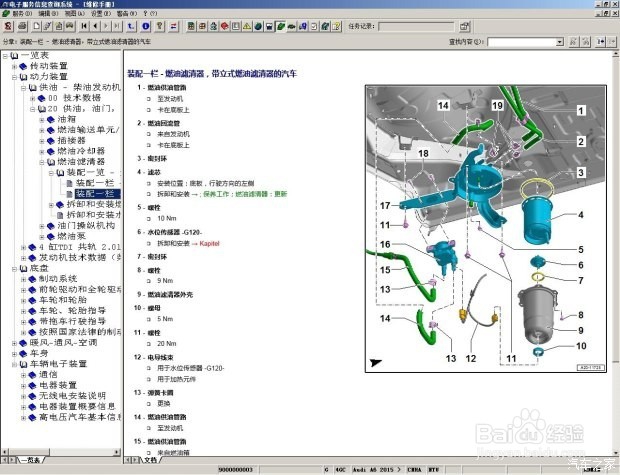Click 'Audi A6 2015' in status bar
This screenshot has width=620, height=475.
click(x=376, y=469)
